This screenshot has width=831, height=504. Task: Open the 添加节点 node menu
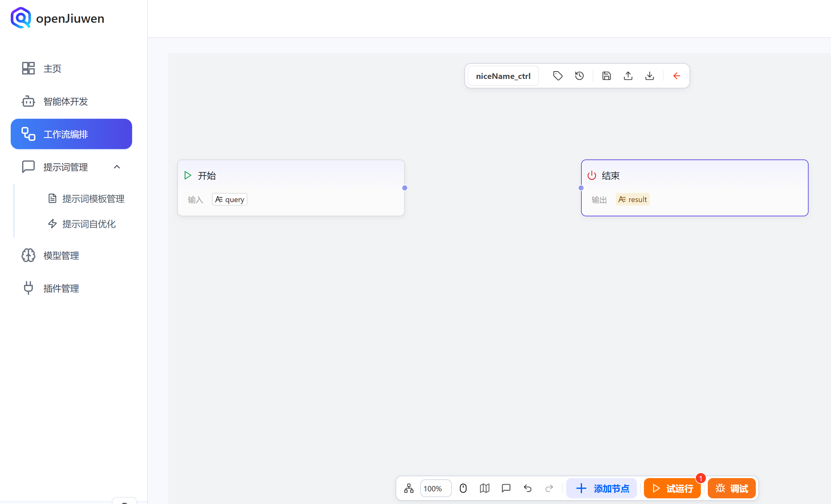click(601, 488)
